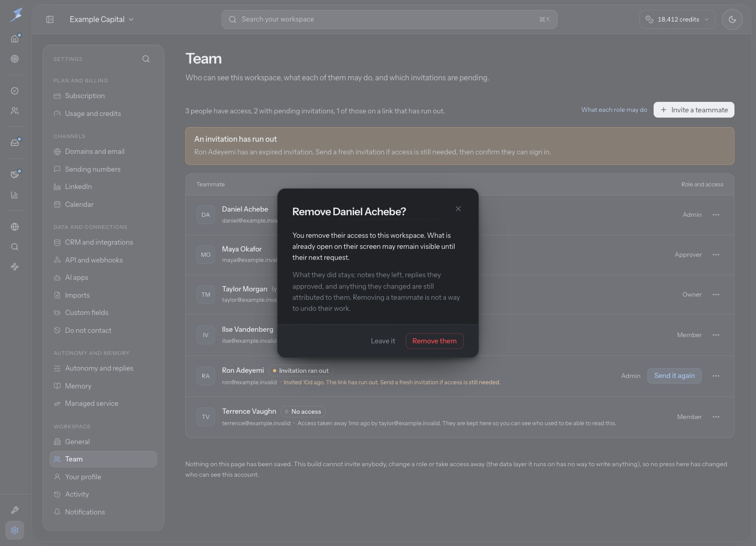This screenshot has height=546, width=756.
Task: Expand the Example Capital workspace switcher
Action: click(102, 19)
